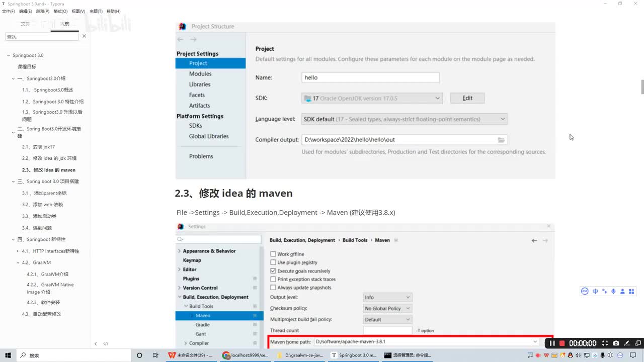Open the 格式(O) menu
Viewport: 644px width, 362px height.
click(x=60, y=11)
